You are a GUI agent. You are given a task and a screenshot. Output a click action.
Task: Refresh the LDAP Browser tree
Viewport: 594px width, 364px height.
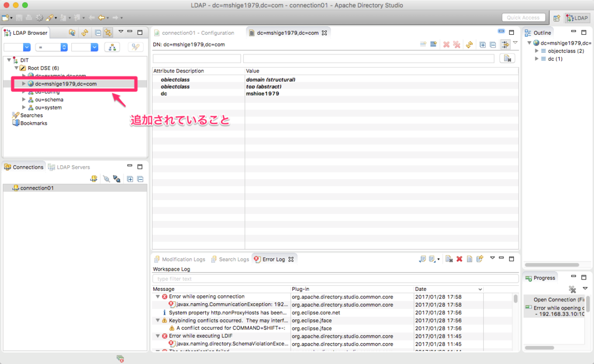pos(85,33)
